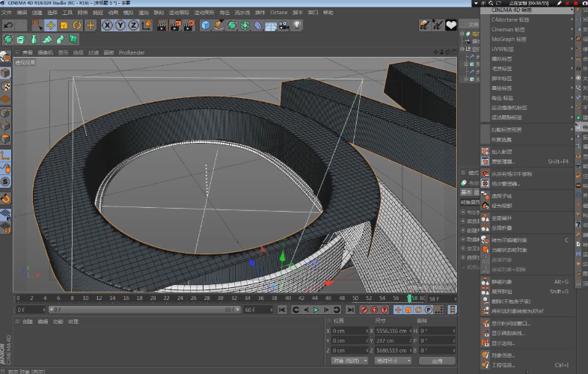Toggle the Z axis lock
This screenshot has height=374, width=588.
click(133, 25)
